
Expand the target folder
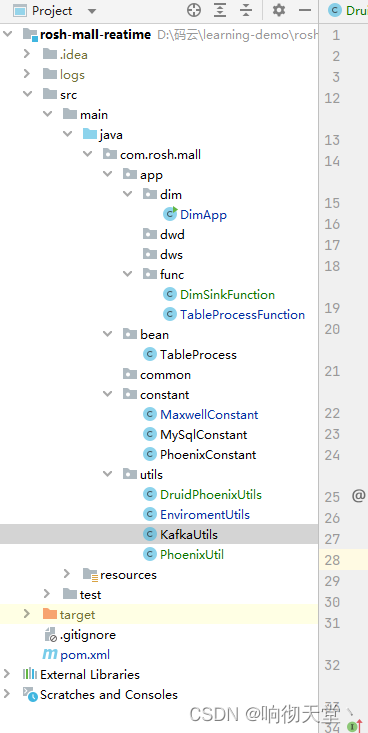coord(27,614)
